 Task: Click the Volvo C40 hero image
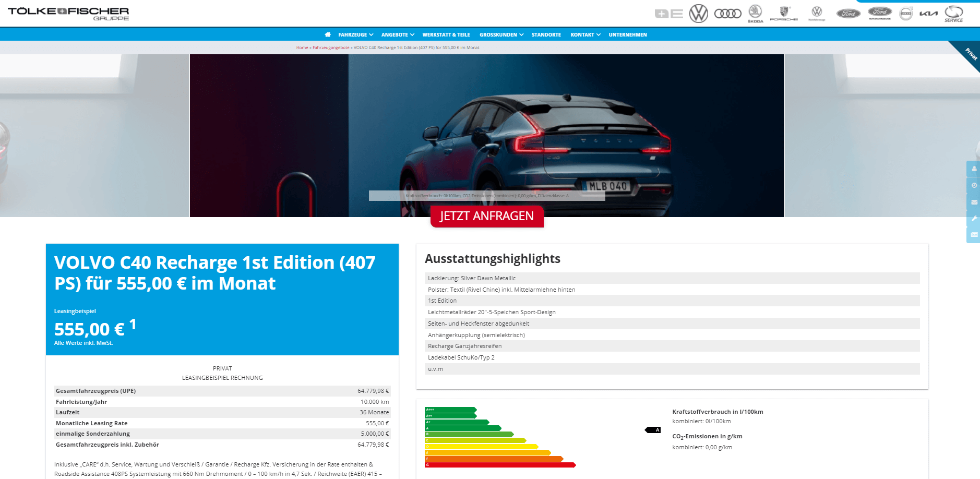point(487,135)
